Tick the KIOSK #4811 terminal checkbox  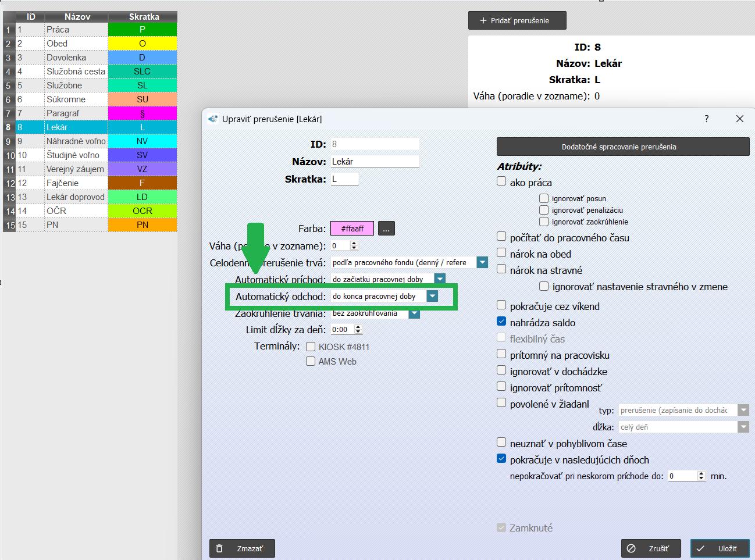tap(311, 347)
